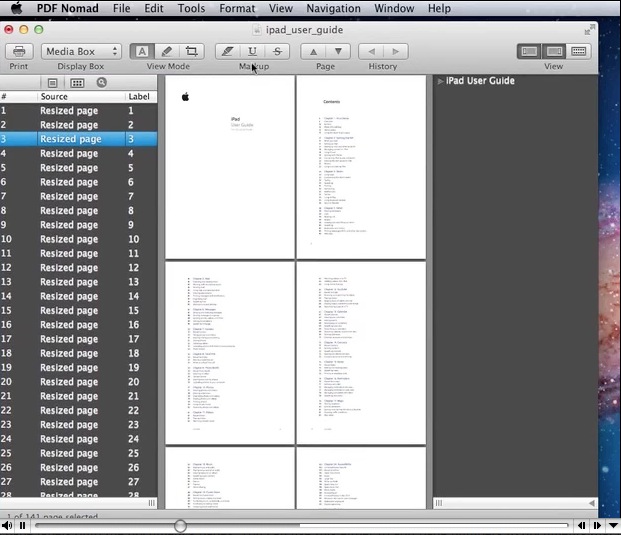Screen dimensions: 621x535
Task: Select the crop view mode tool
Action: click(191, 51)
